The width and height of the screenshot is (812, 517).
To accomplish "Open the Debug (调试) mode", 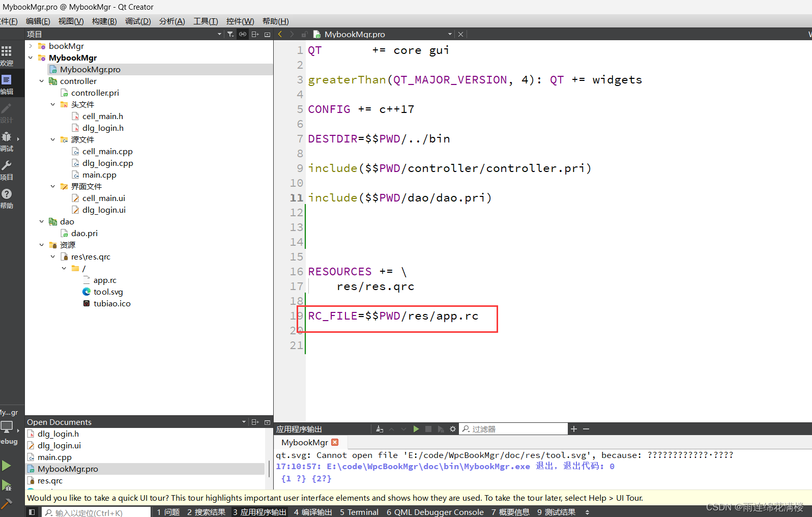I will pos(7,141).
